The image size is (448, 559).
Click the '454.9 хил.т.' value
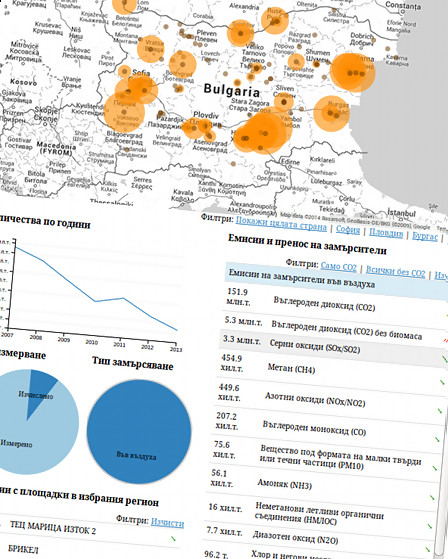[x=232, y=363]
